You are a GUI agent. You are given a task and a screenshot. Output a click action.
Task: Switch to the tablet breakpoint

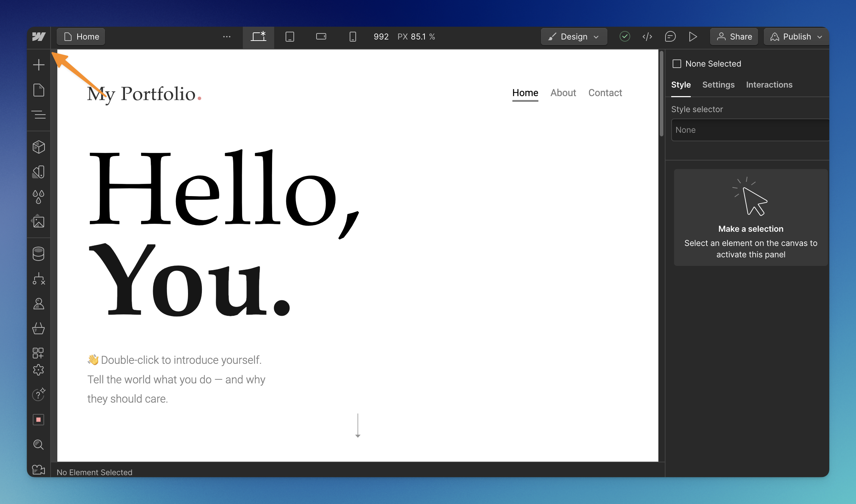click(x=290, y=37)
